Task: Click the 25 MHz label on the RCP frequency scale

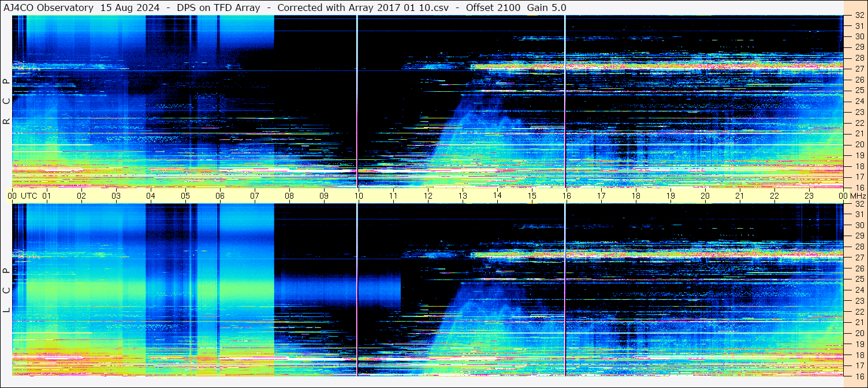Action: (x=859, y=91)
